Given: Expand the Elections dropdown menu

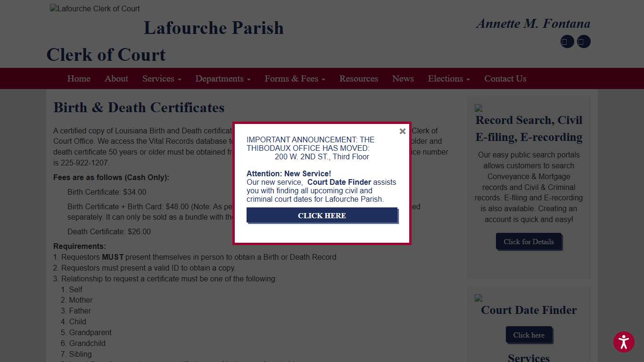Looking at the screenshot, I should point(448,79).
